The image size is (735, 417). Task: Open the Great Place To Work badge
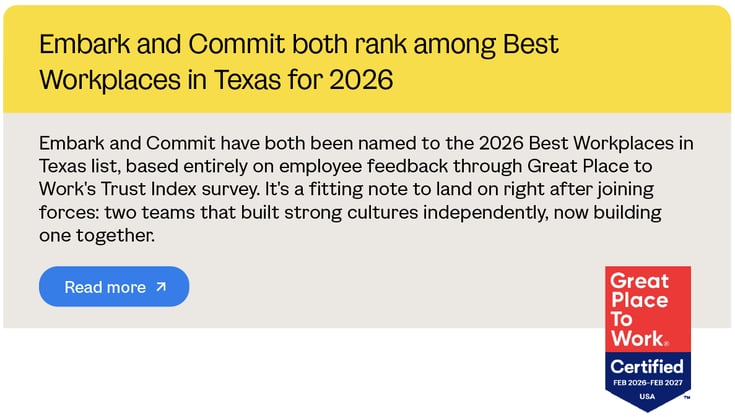pyautogui.click(x=648, y=339)
